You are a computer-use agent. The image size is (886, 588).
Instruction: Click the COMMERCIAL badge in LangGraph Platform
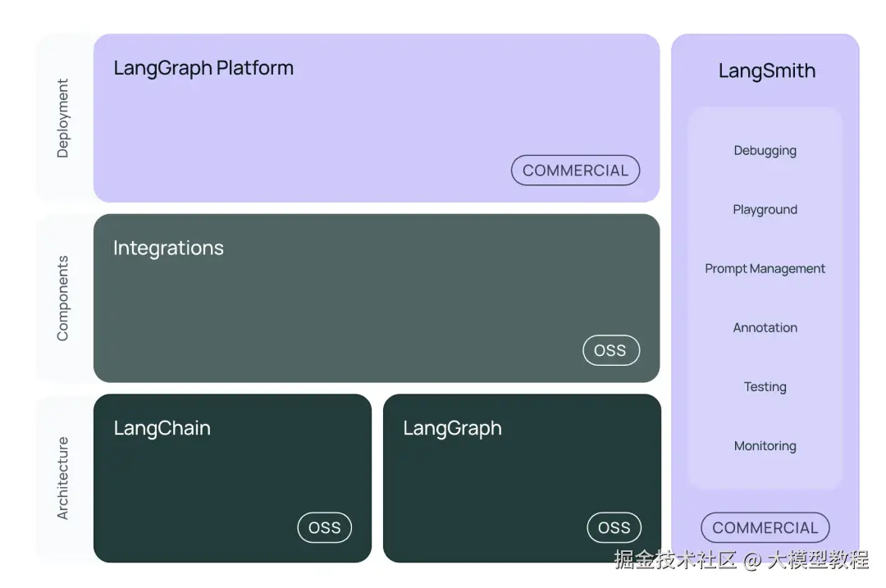(x=575, y=171)
